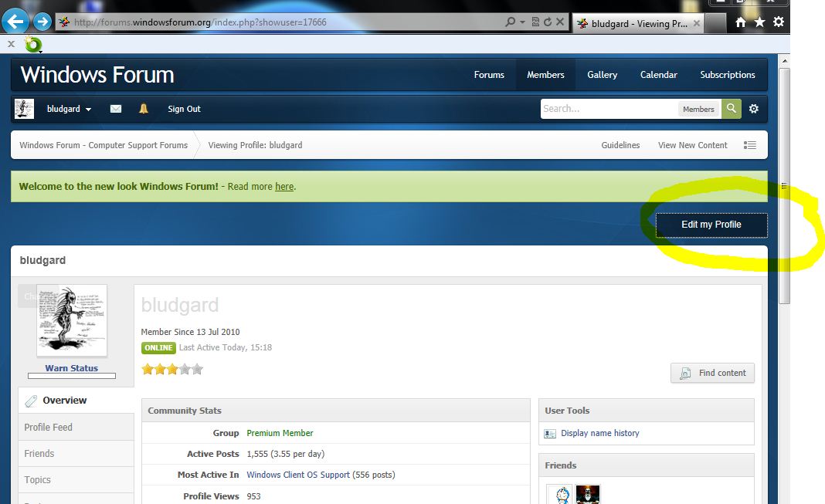Open the bludgard user dropdown menu

pos(69,109)
